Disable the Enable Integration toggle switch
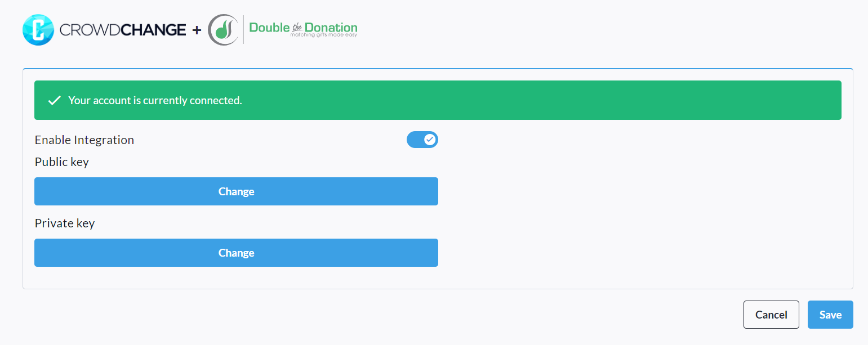Viewport: 868px width, 345px height. [422, 140]
